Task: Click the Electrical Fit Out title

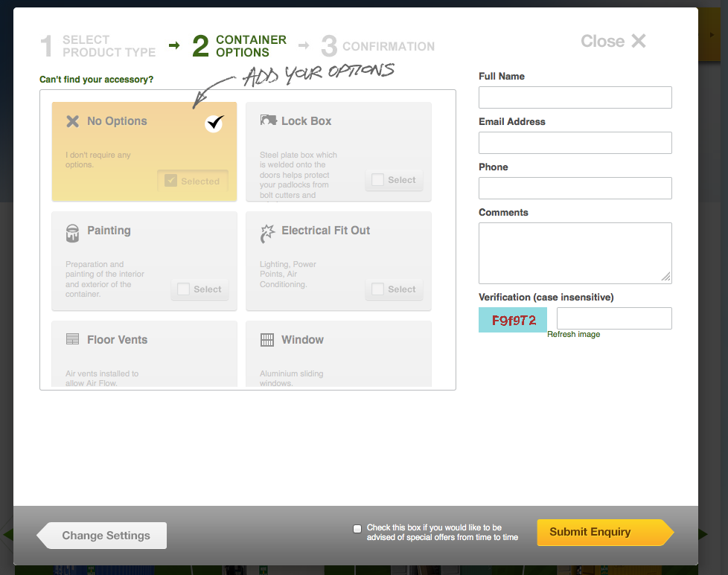Action: tap(326, 231)
